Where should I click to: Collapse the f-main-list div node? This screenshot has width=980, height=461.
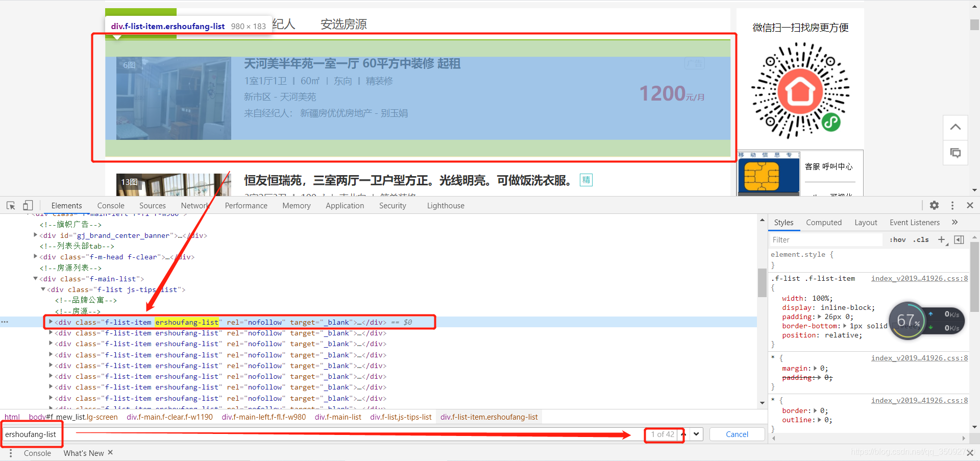[35, 278]
